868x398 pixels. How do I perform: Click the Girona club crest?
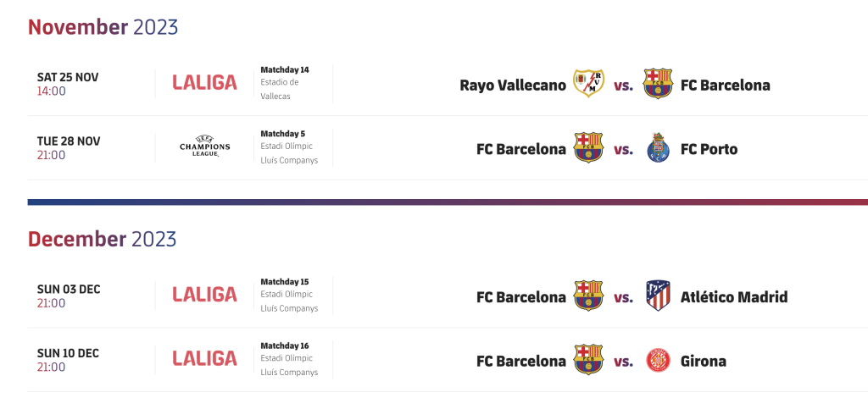658,361
